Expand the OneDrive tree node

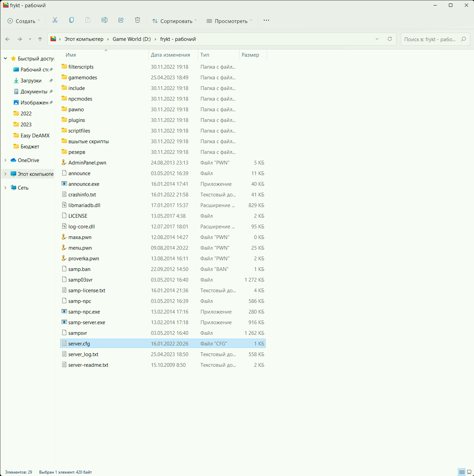click(5, 160)
